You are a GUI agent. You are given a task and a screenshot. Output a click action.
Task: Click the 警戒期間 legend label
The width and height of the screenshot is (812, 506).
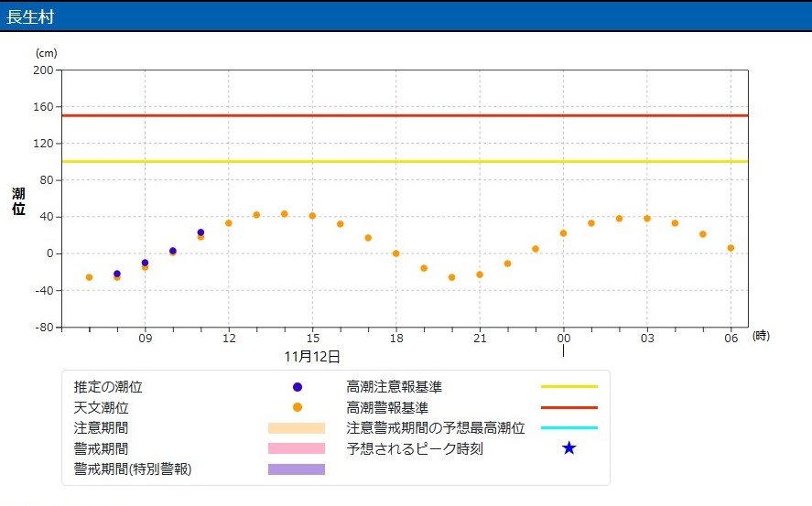101,448
